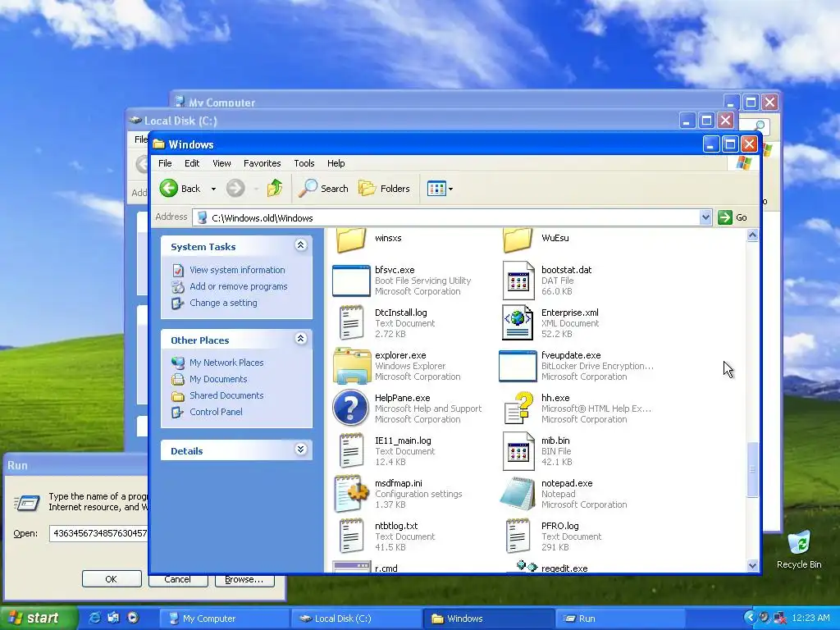Open the Edit menu

[192, 163]
